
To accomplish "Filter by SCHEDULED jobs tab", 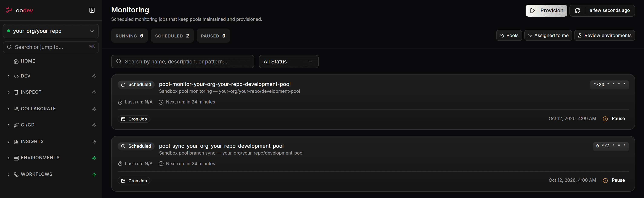I will 172,36.
